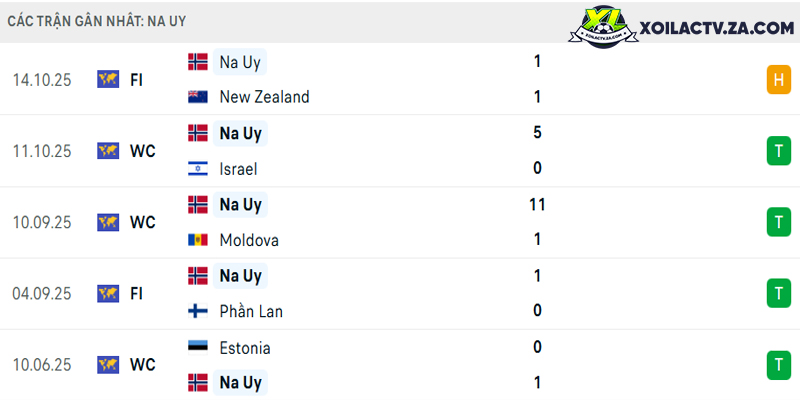Click the world map competition icon on the 14.10.25 row
Image resolution: width=800 pixels, height=400 pixels.
108,80
